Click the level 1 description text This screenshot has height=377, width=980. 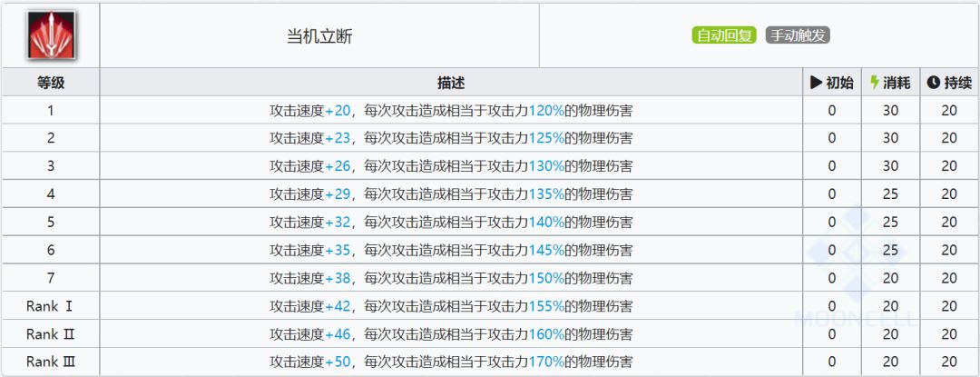[x=451, y=111]
